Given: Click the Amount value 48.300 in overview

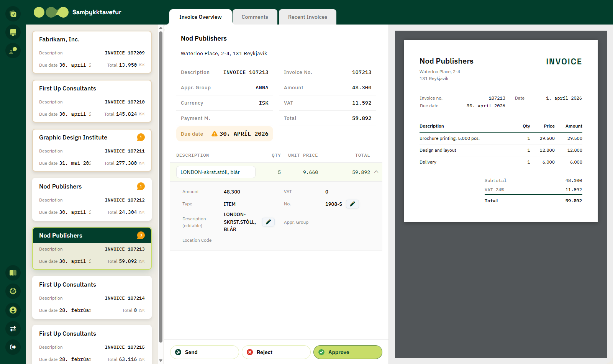Looking at the screenshot, I should coord(362,88).
